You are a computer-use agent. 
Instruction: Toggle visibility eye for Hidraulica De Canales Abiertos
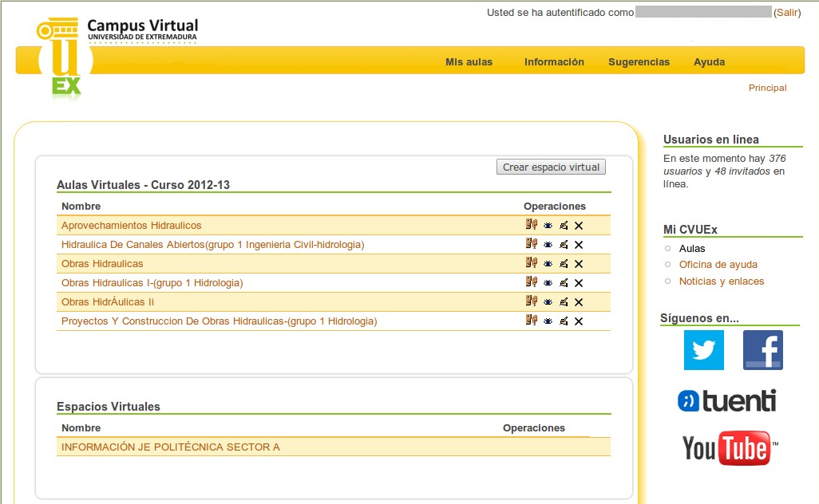[548, 245]
